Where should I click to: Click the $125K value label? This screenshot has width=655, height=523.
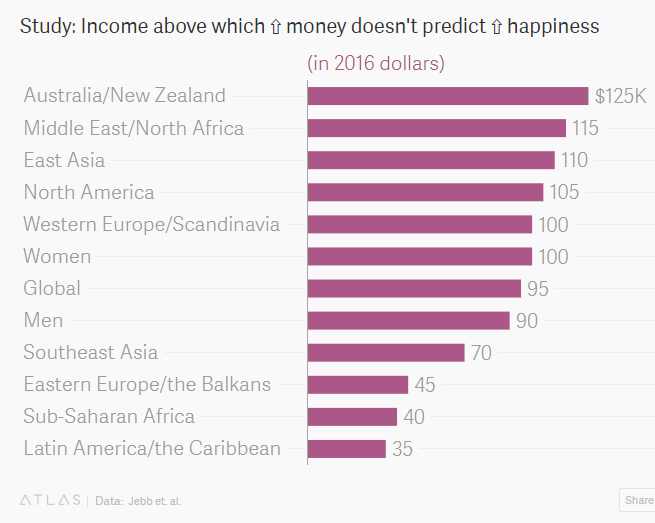coord(620,96)
